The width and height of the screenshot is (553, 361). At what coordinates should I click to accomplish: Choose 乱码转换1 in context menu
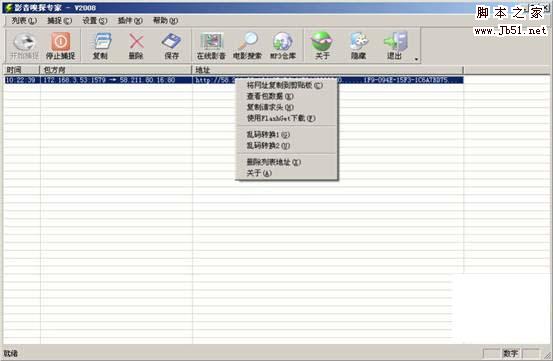[x=286, y=134]
